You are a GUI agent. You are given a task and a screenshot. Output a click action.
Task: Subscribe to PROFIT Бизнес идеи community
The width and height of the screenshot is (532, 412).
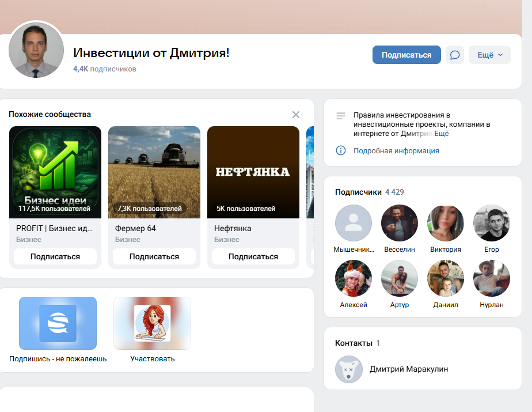55,256
